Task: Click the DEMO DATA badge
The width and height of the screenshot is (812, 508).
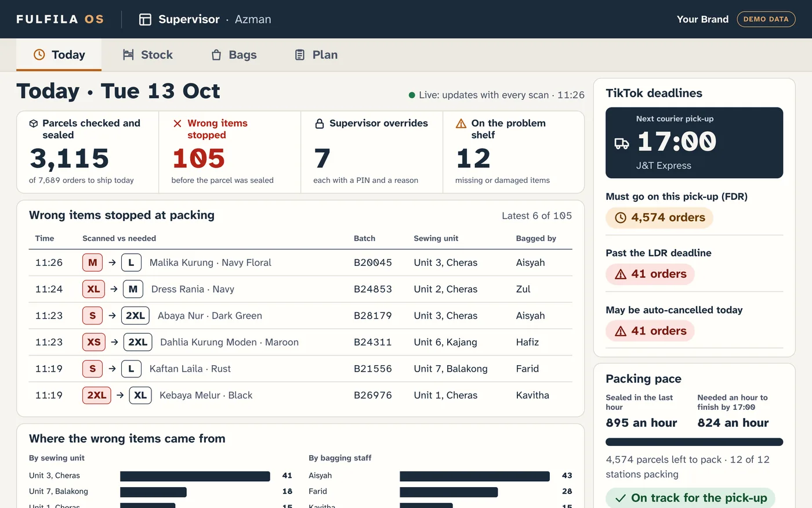Action: point(766,19)
